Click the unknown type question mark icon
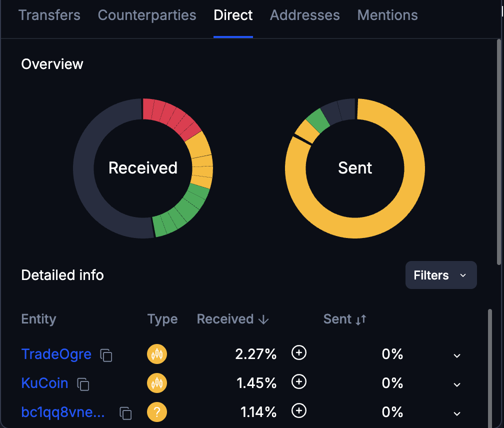The height and width of the screenshot is (428, 504). (157, 412)
